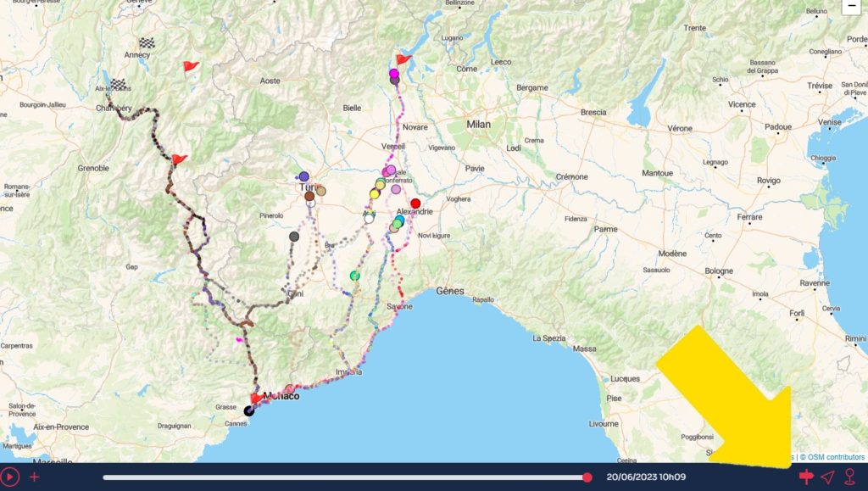Screen dimensions: 868x491
Task: Click the magenta tracker dot at route's north end
Action: [394, 74]
